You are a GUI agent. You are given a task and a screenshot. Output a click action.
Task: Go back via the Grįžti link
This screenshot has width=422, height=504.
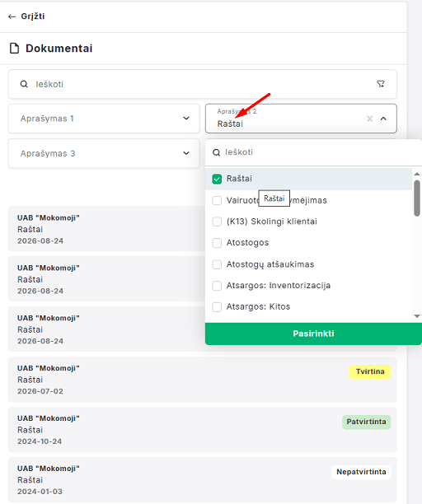[x=33, y=16]
